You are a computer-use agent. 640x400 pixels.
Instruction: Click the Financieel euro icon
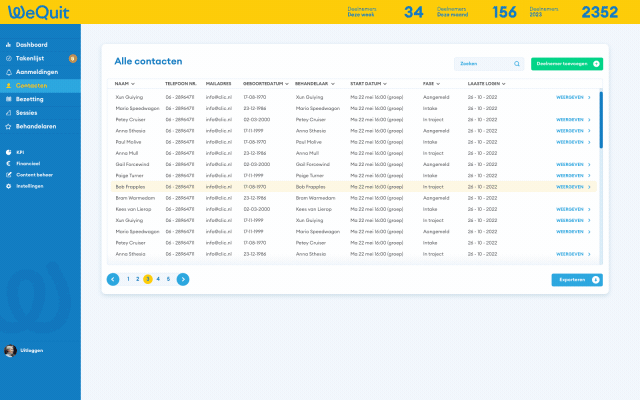click(x=8, y=164)
